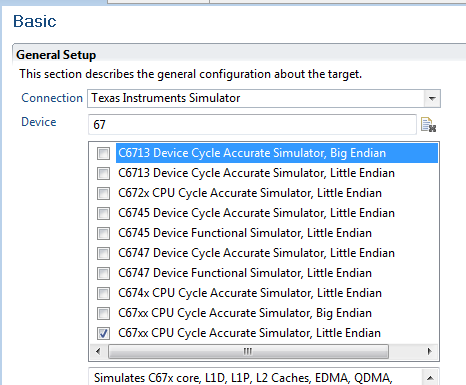
Task: Select Texas Instruments Simulator connection box
Action: point(264,98)
